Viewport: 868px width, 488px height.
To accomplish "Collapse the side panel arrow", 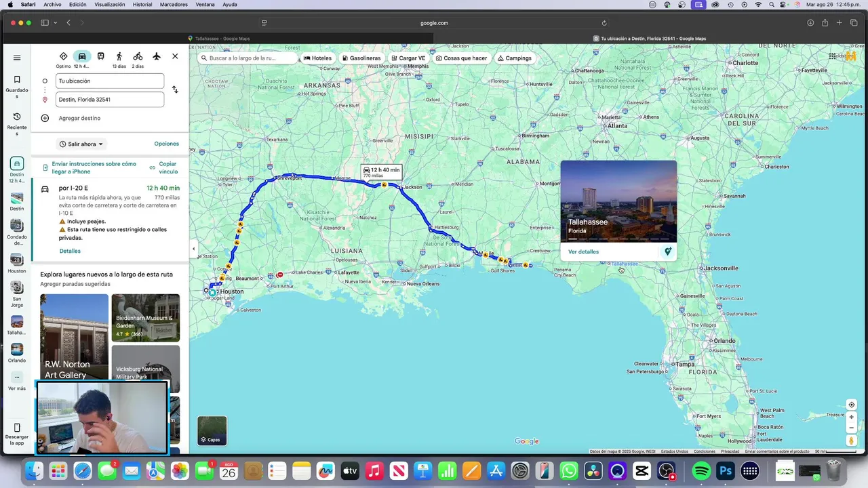I will tap(193, 249).
